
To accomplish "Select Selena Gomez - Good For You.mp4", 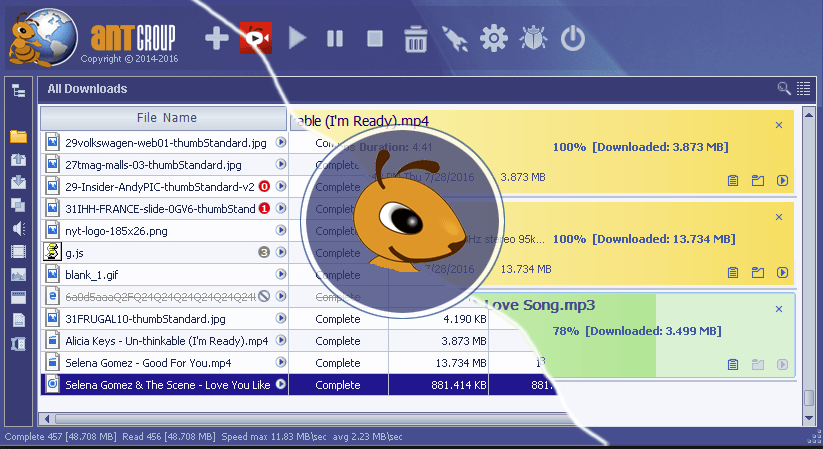I will 148,363.
